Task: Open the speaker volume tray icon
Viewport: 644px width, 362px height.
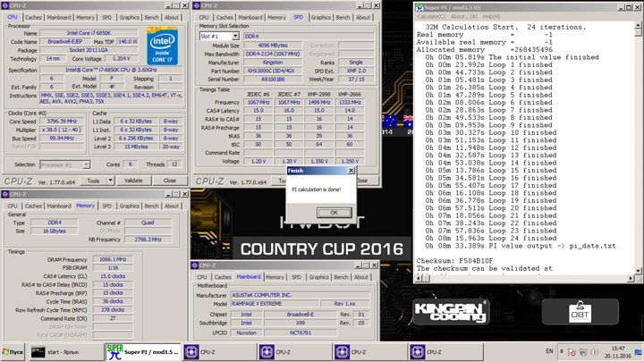Action: pos(594,352)
